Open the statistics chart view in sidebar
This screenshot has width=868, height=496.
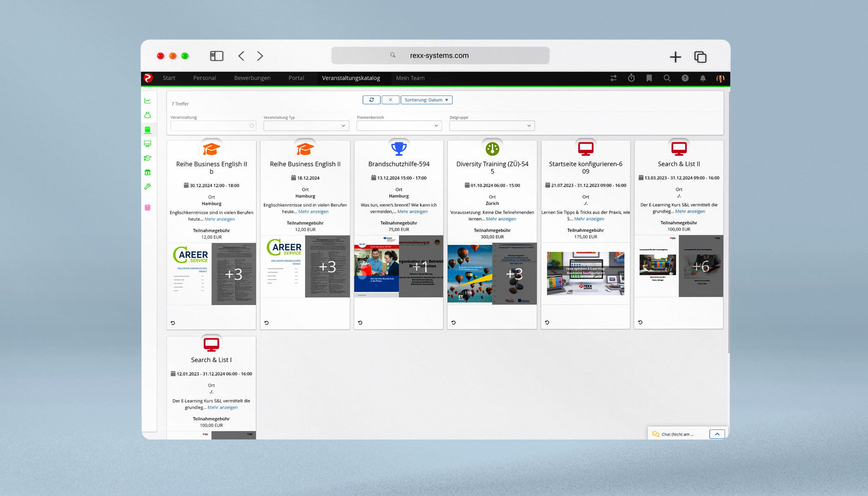(x=148, y=100)
